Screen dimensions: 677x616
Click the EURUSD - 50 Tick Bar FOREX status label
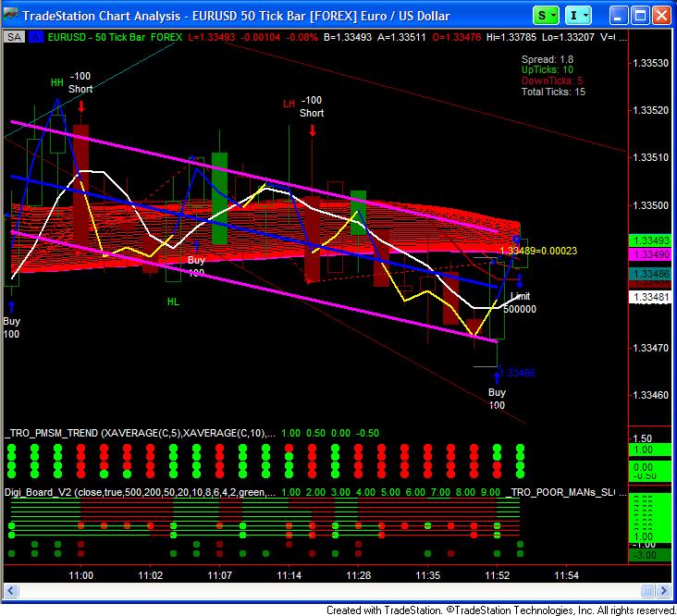point(115,37)
